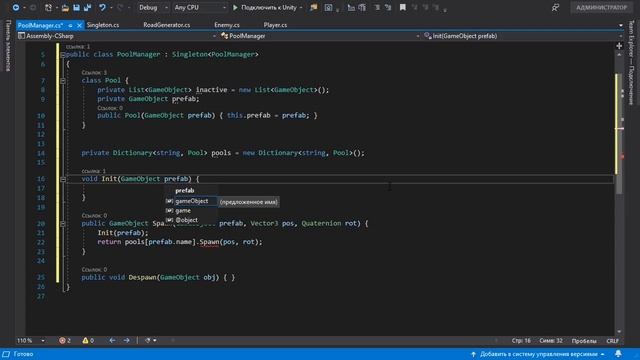640x360 pixels.
Task: Click the Стр: 16 line number indicator
Action: (x=521, y=341)
